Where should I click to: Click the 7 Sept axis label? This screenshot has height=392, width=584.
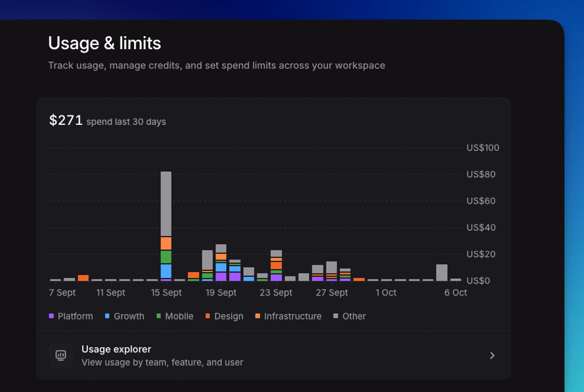(x=62, y=292)
